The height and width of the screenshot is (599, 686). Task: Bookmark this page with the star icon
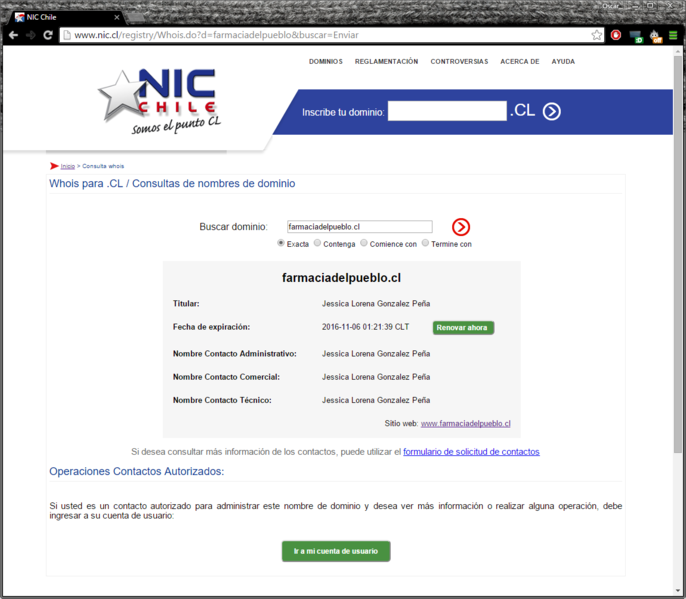pyautogui.click(x=597, y=35)
